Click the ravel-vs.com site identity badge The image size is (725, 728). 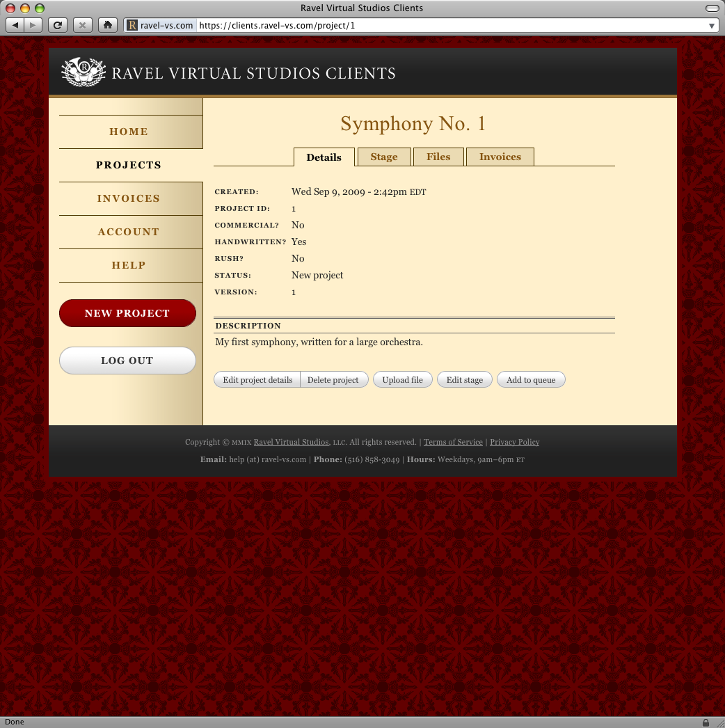click(160, 26)
